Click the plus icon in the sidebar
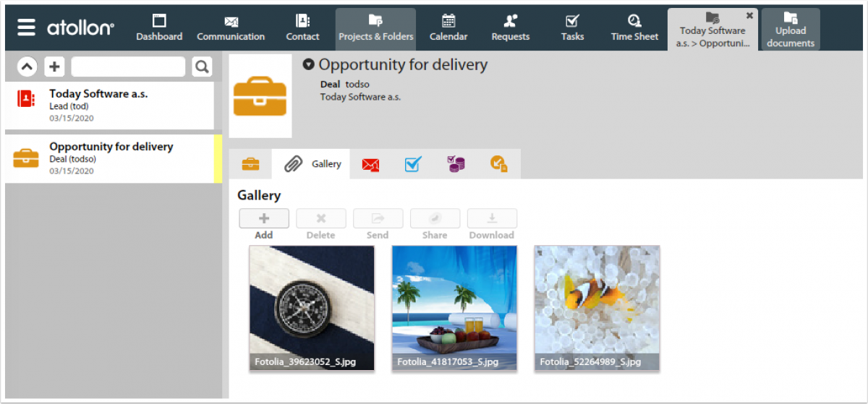 point(55,67)
